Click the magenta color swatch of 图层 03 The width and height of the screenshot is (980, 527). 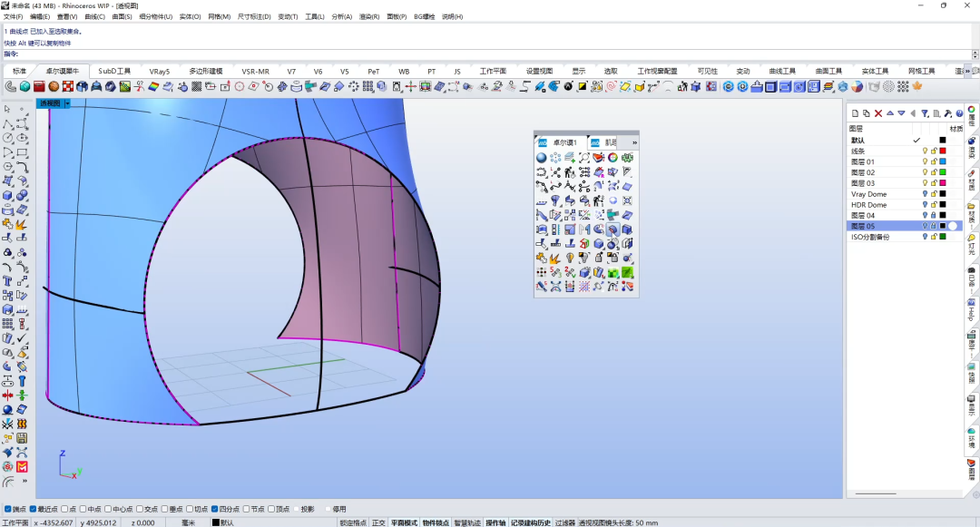coord(943,183)
